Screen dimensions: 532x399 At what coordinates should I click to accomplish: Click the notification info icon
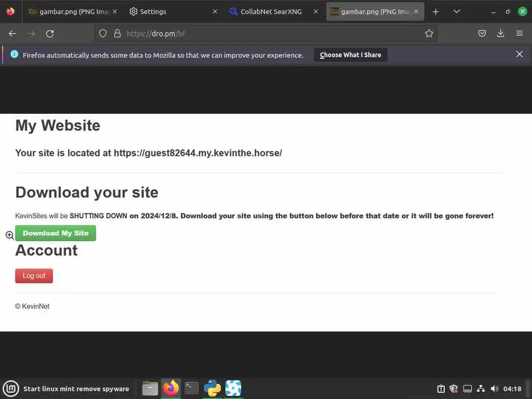click(14, 54)
